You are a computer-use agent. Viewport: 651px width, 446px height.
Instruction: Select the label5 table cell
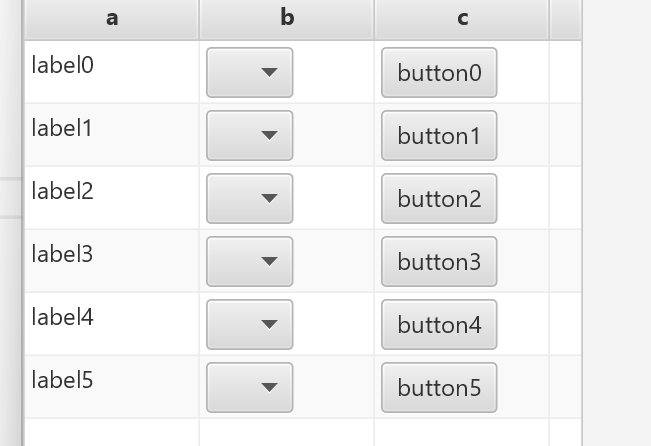62,381
